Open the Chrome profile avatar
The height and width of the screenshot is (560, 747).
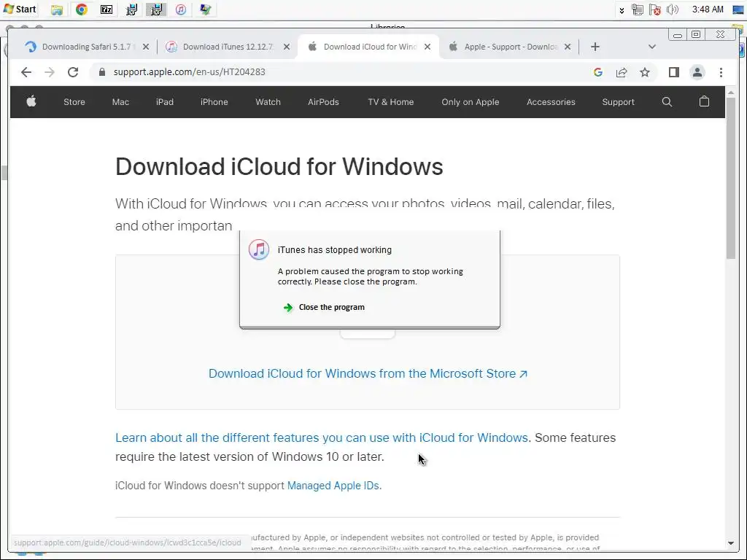click(x=697, y=72)
